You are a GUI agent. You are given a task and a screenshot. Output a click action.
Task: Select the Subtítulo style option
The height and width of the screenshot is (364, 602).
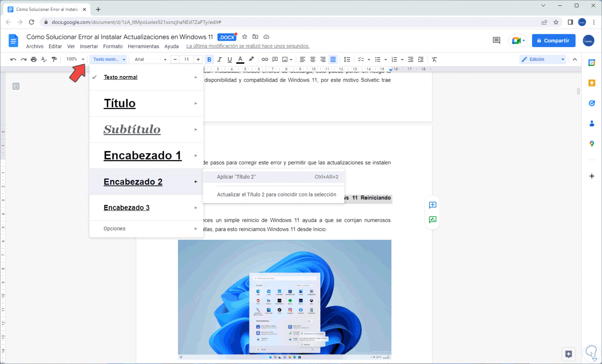146,129
